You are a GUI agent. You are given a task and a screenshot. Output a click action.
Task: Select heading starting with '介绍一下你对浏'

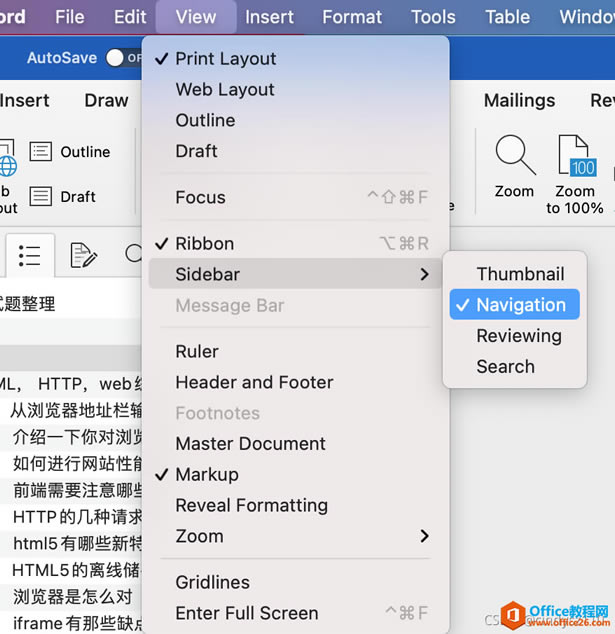pyautogui.click(x=71, y=437)
